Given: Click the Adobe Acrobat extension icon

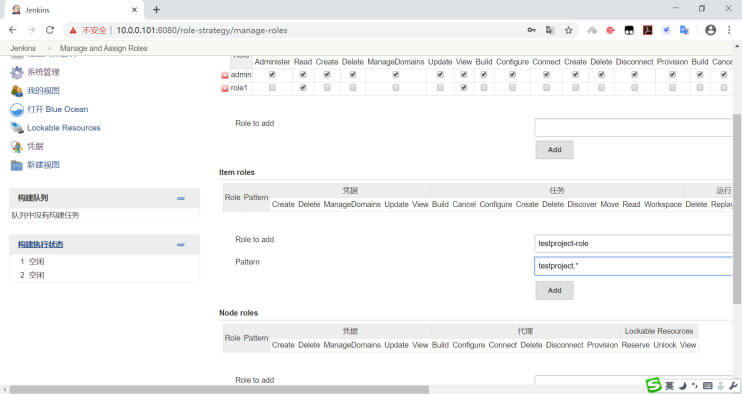Looking at the screenshot, I should point(647,30).
